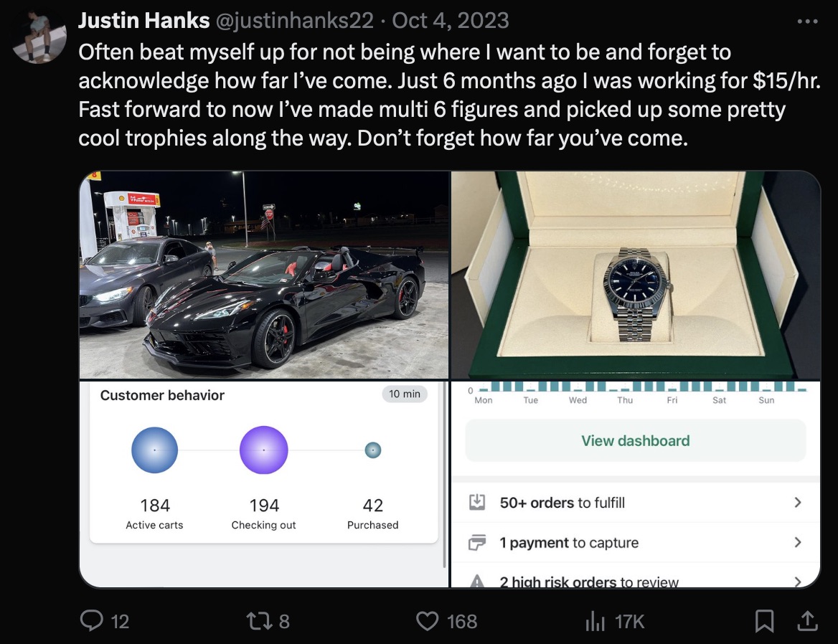Click the repost icon
Image resolution: width=838 pixels, height=644 pixels.
point(256,620)
